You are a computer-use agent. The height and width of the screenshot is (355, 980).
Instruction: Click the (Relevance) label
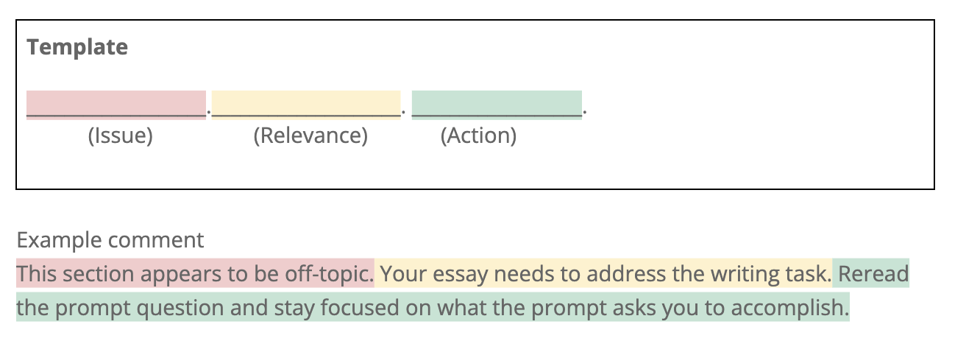pyautogui.click(x=310, y=136)
